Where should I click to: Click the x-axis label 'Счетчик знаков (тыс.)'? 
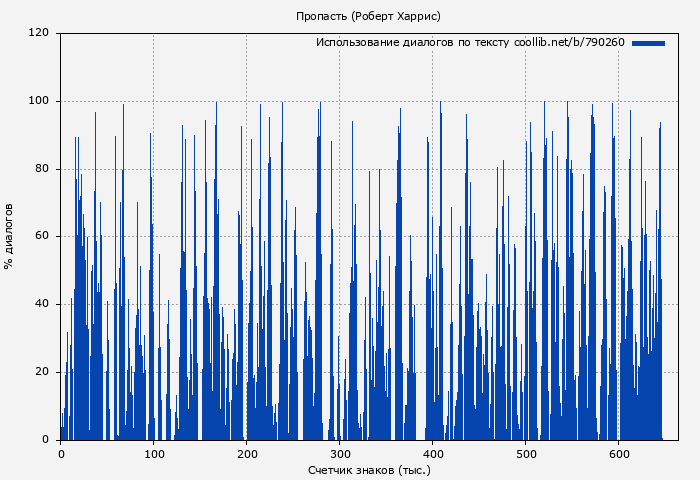pos(369,469)
